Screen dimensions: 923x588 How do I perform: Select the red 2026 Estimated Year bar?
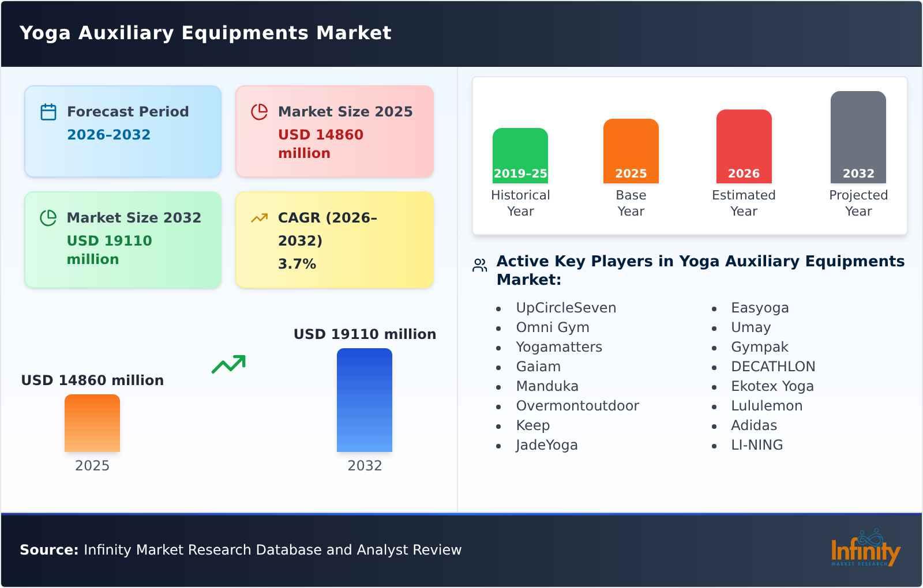click(744, 147)
